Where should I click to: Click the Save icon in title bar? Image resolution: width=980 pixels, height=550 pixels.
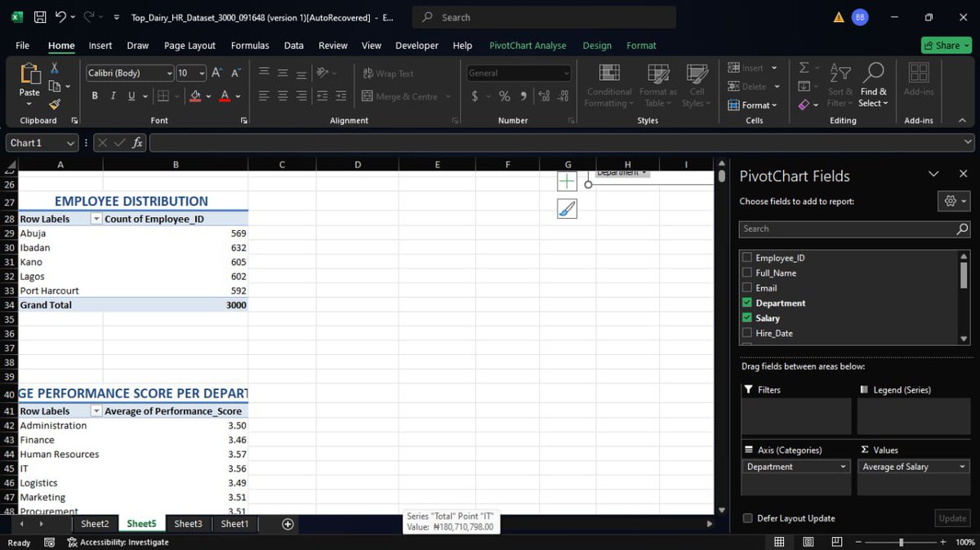point(38,17)
